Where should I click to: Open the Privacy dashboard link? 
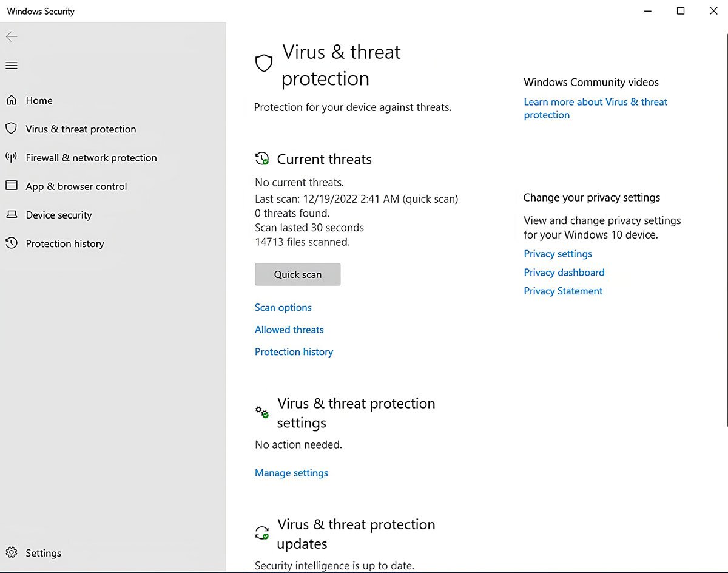pos(564,273)
